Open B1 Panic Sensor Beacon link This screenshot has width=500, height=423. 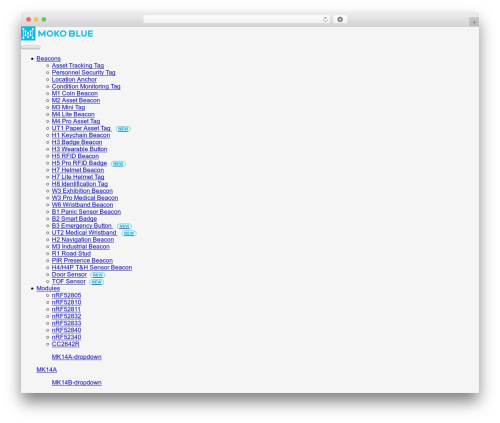(86, 212)
